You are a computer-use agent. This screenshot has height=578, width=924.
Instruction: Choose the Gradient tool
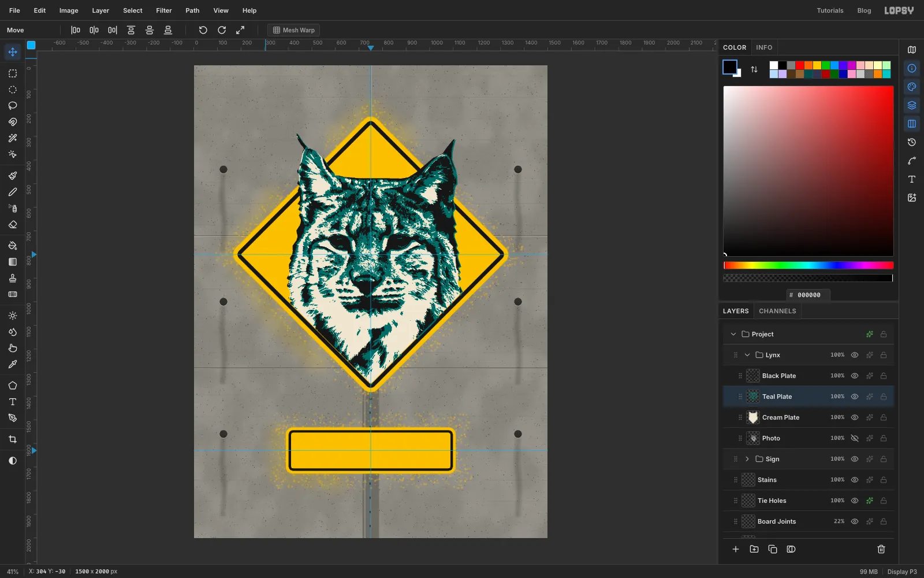pyautogui.click(x=13, y=262)
